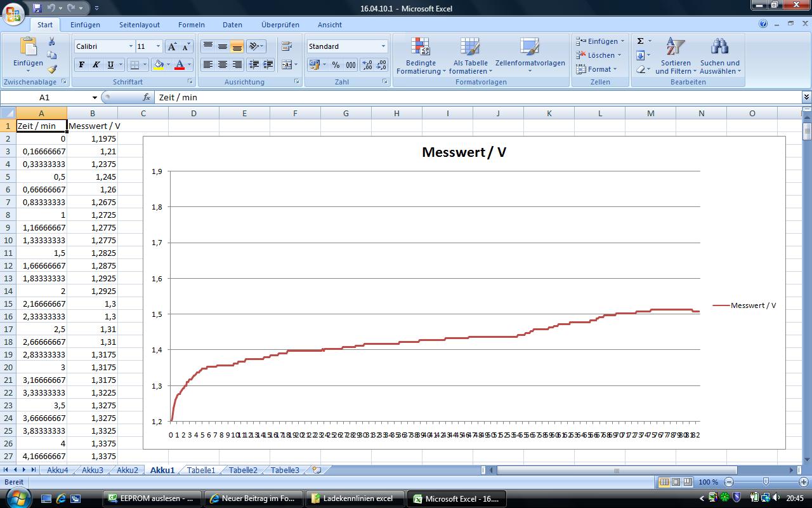Decrease indent icon in Ausrichtung group
812x508 pixels.
(254, 65)
